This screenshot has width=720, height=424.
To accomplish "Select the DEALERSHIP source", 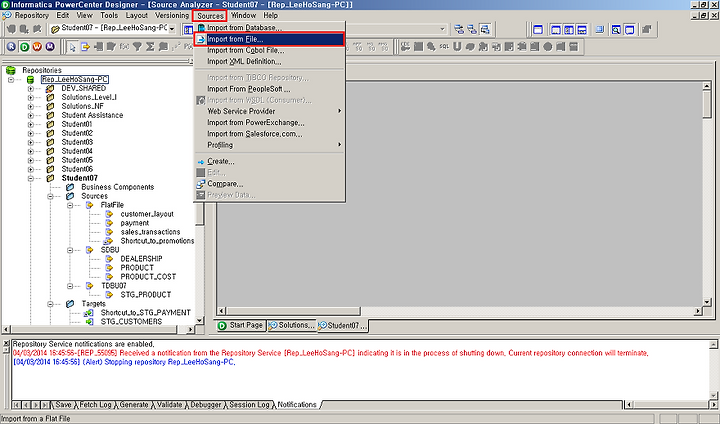I will point(141,259).
